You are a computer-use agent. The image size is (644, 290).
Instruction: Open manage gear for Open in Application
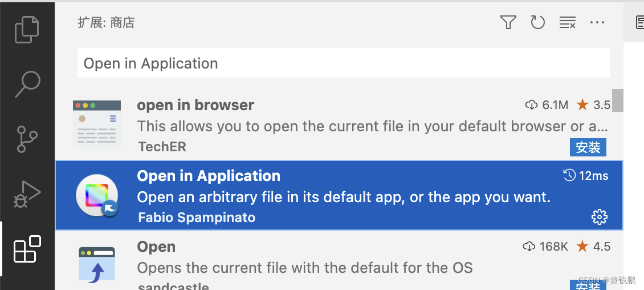(x=599, y=217)
